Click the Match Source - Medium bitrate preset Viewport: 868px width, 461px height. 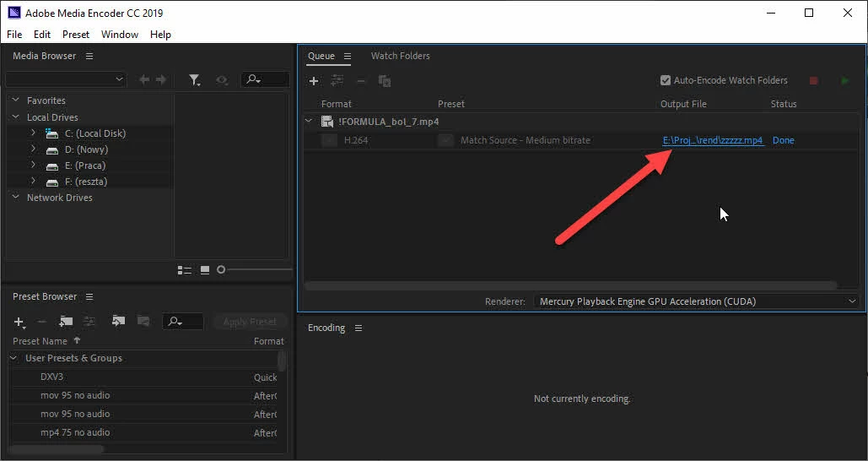coord(526,140)
